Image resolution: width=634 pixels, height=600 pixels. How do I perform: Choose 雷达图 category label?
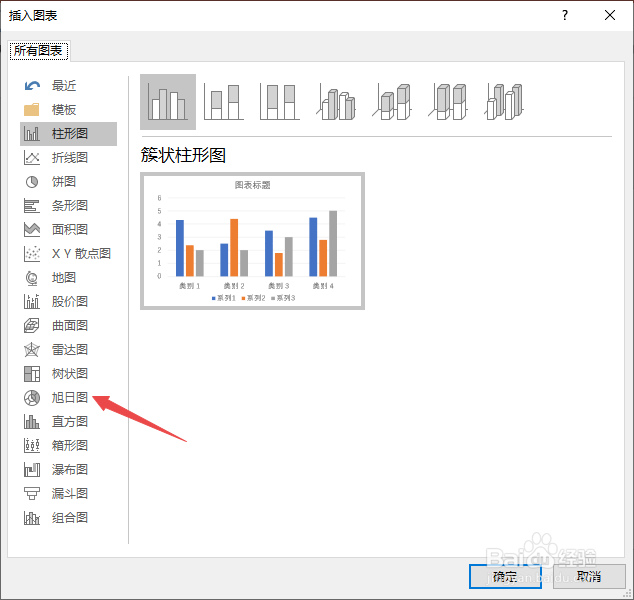click(70, 350)
